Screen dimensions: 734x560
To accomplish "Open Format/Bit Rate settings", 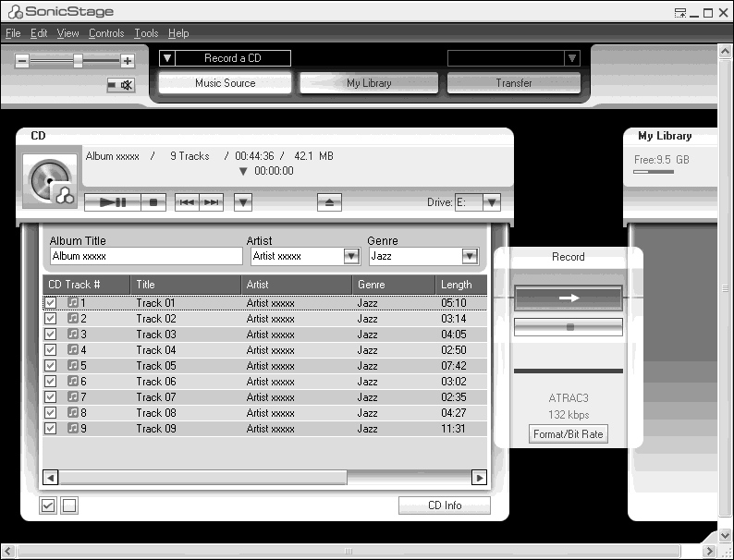I will [568, 434].
